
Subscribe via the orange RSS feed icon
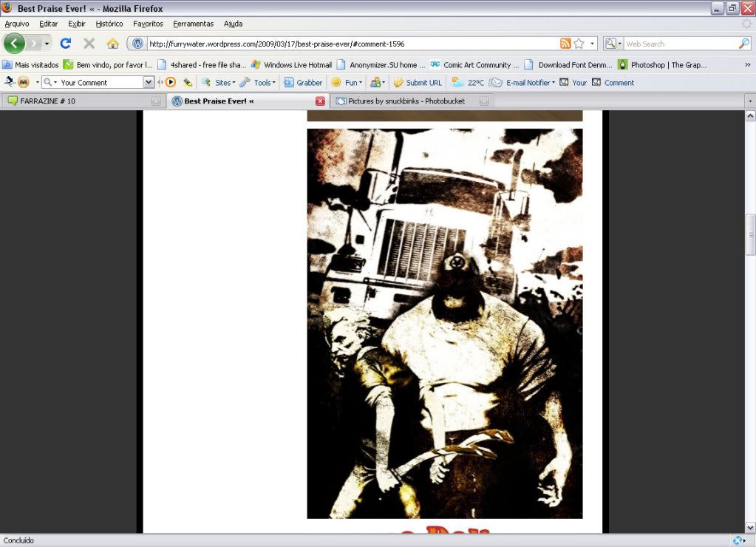pyautogui.click(x=565, y=44)
